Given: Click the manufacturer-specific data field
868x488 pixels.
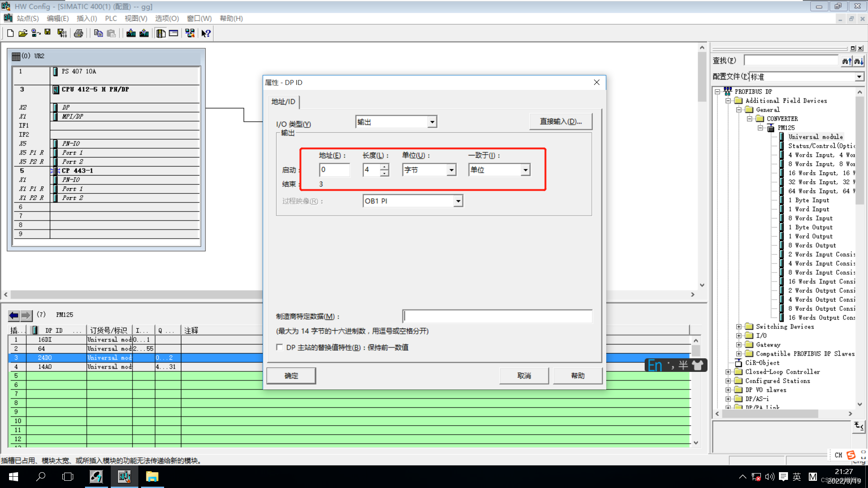Looking at the screenshot, I should [x=497, y=316].
